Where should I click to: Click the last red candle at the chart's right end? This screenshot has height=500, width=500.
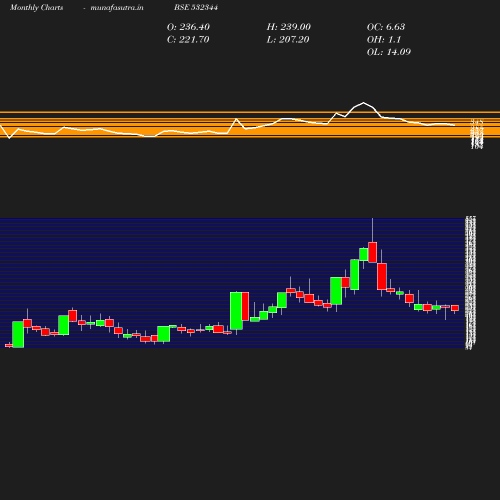point(455,308)
